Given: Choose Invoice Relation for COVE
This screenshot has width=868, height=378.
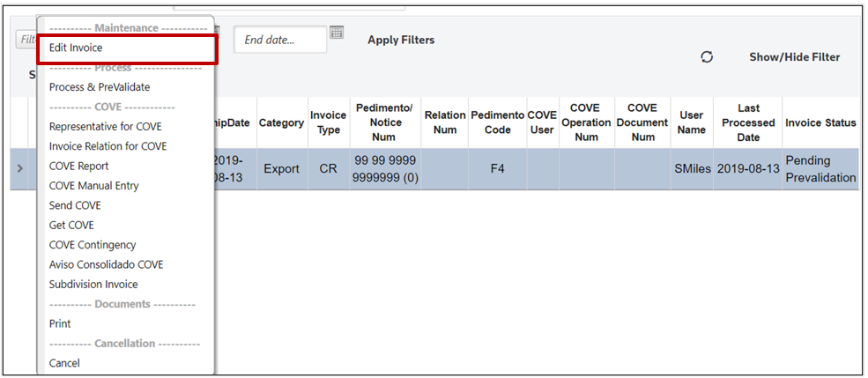Looking at the screenshot, I should pyautogui.click(x=108, y=146).
